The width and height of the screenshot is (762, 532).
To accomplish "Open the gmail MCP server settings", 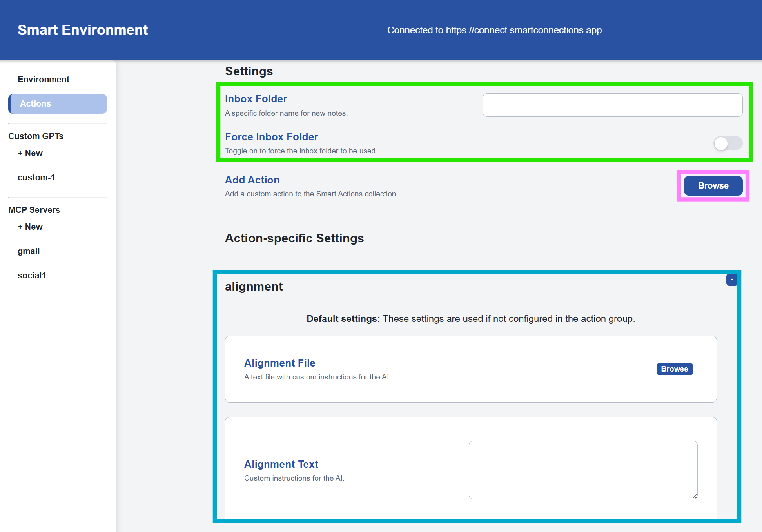I will tap(29, 251).
